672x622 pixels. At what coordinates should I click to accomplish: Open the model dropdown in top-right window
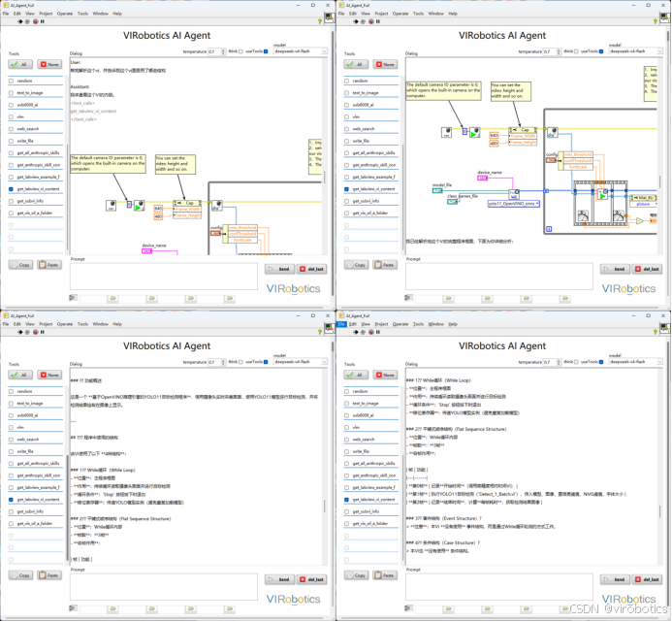click(x=660, y=51)
